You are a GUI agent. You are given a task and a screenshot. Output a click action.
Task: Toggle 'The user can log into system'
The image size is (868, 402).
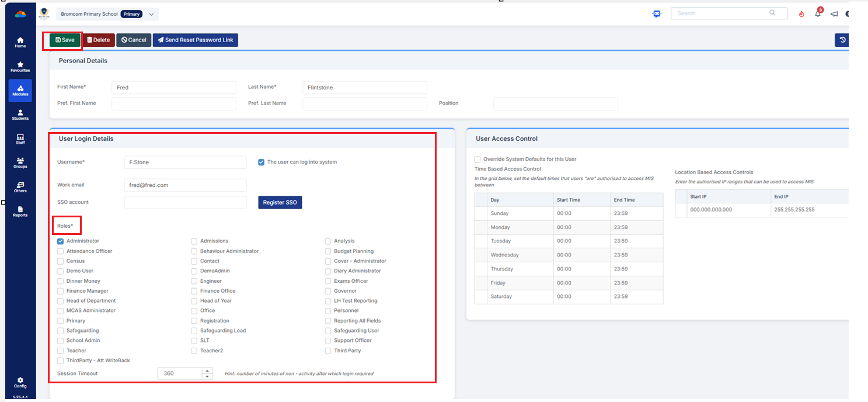pyautogui.click(x=262, y=162)
